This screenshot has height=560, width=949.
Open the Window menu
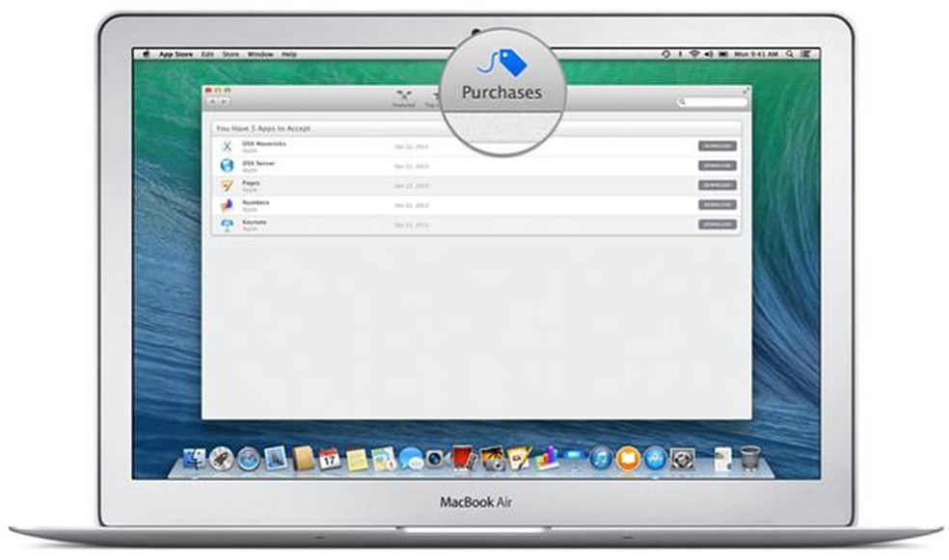[x=261, y=55]
